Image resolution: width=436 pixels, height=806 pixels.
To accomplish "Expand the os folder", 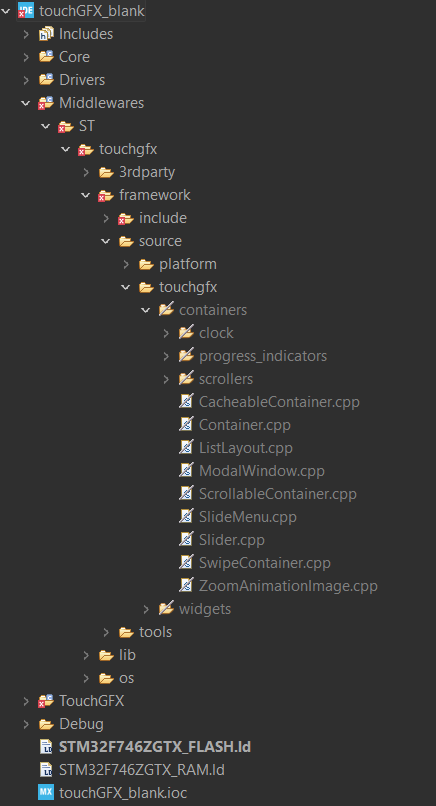I will [86, 678].
